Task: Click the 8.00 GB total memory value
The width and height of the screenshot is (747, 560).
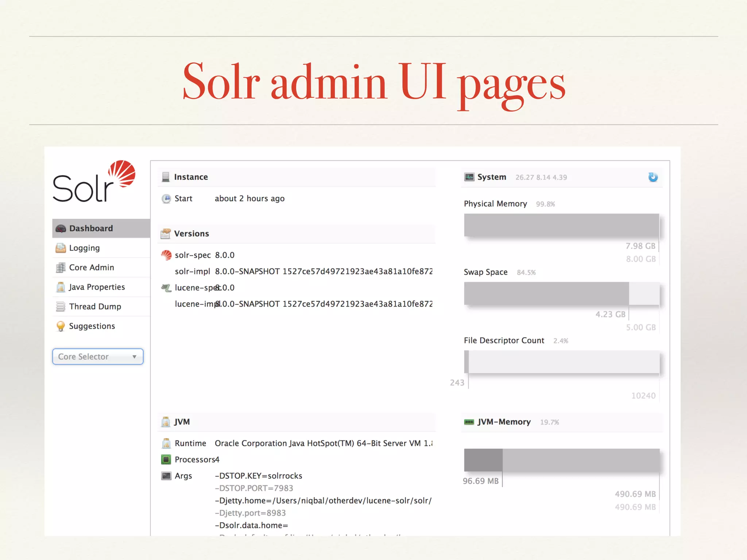Action: [x=641, y=259]
